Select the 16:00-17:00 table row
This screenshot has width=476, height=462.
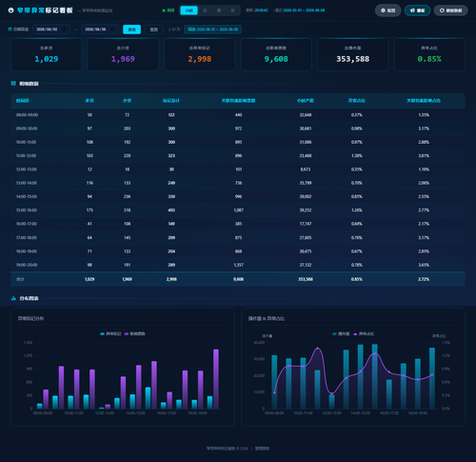click(x=238, y=224)
